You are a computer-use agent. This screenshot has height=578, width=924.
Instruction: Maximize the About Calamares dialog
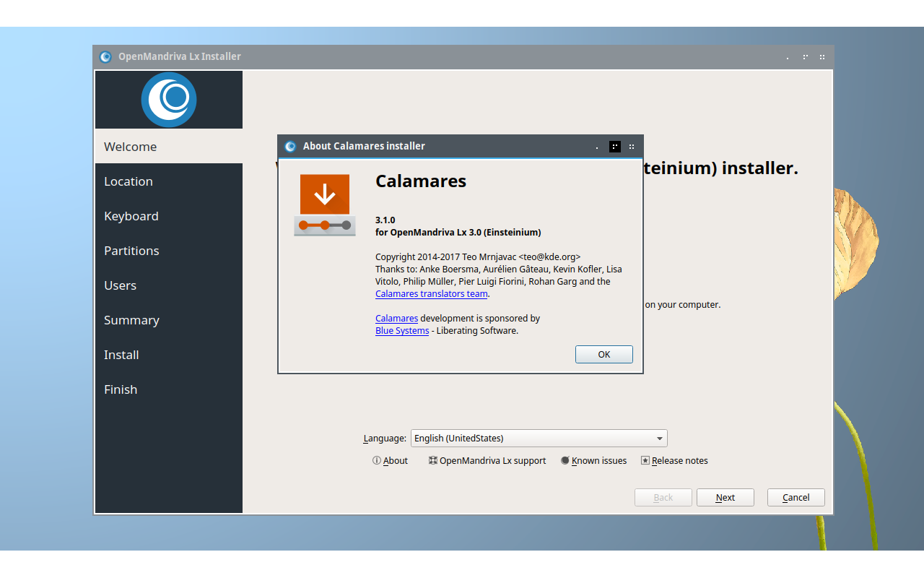(614, 147)
